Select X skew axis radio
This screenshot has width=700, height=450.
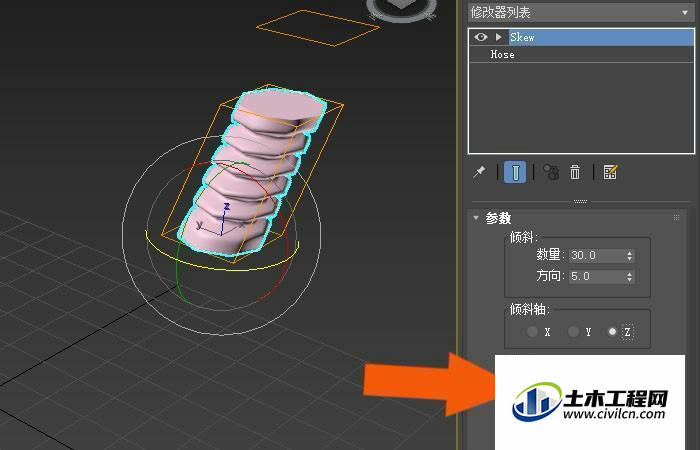pyautogui.click(x=532, y=332)
